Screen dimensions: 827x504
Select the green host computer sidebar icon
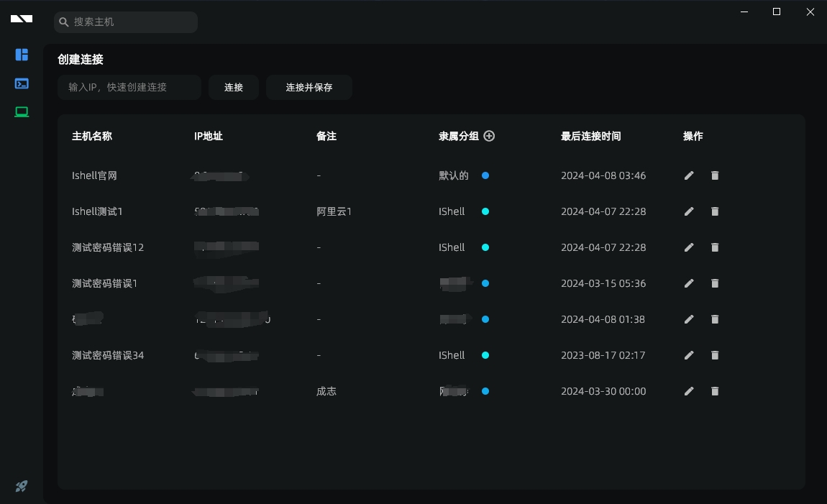(x=22, y=111)
